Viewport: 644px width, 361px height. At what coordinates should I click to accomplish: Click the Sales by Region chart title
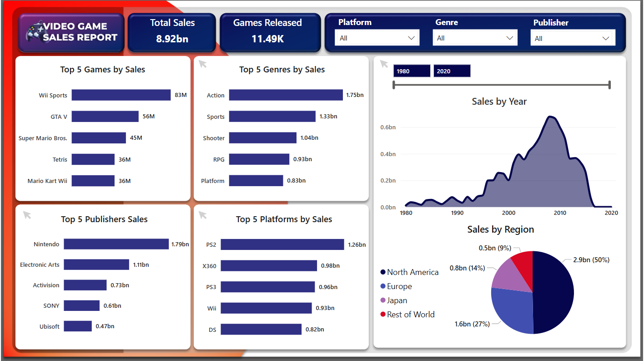point(501,229)
